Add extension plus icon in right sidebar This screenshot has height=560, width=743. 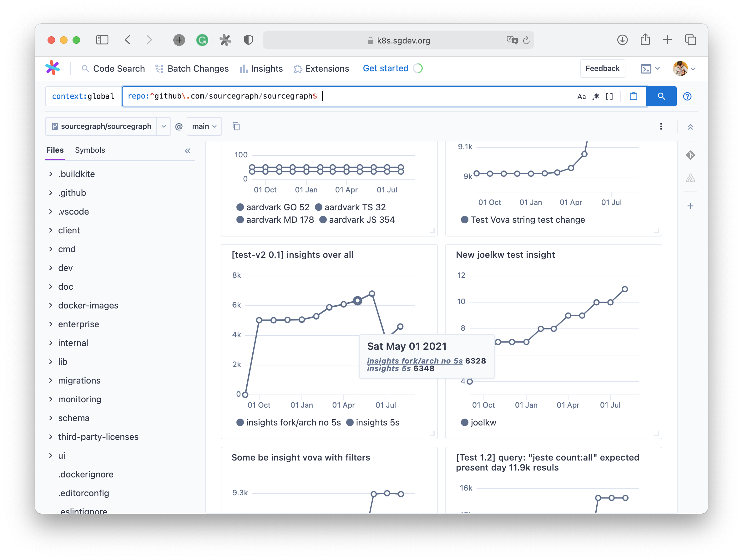coord(690,206)
